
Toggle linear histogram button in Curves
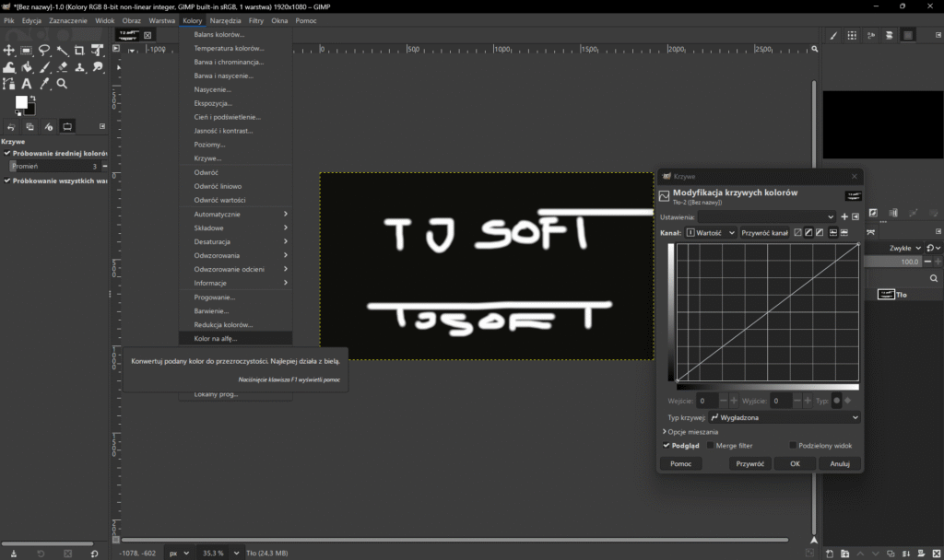tap(833, 233)
